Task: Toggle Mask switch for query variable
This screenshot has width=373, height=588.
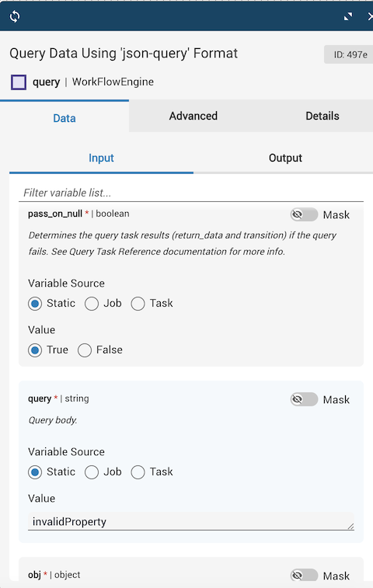Action: tap(304, 399)
